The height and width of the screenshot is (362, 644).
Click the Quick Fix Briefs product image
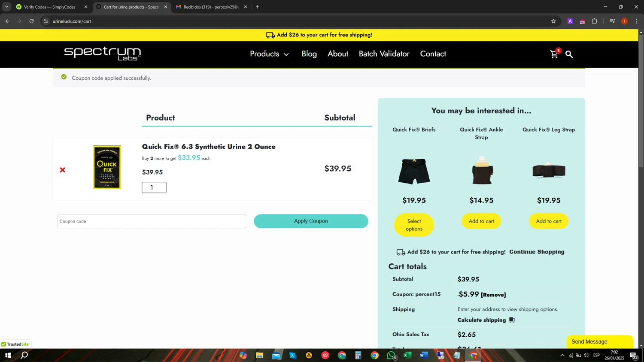414,171
